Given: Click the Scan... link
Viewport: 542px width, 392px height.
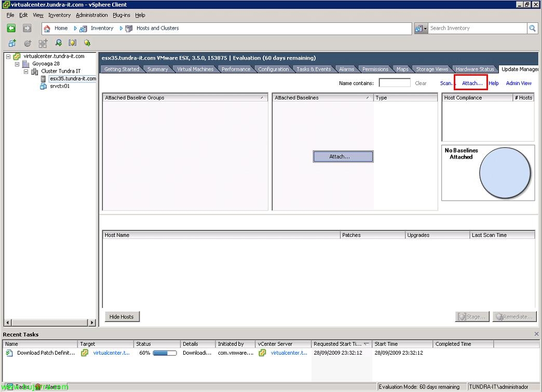Looking at the screenshot, I should pos(446,83).
